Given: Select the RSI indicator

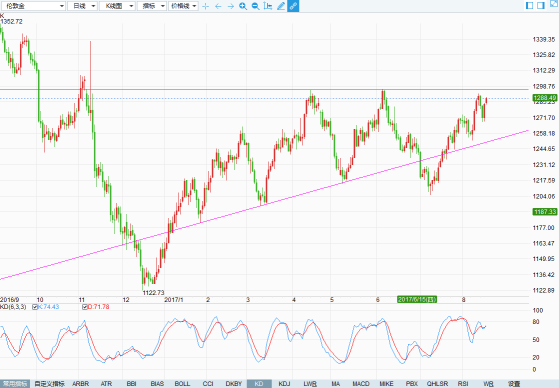Looking at the screenshot, I should point(463,384).
